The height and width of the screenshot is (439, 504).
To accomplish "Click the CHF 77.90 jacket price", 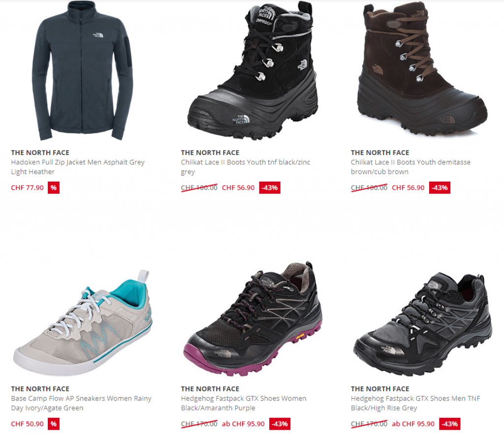I will [x=28, y=188].
